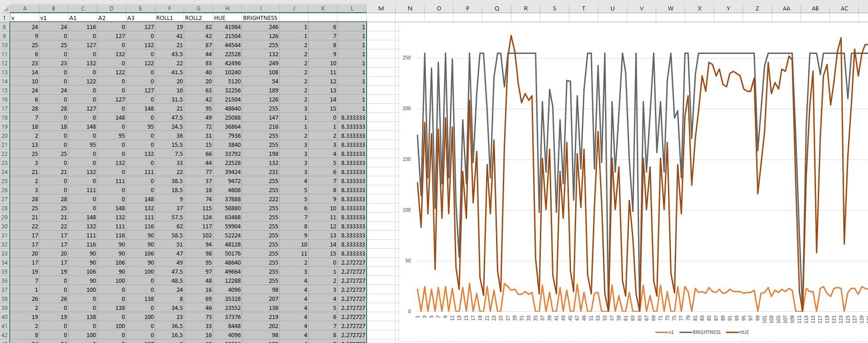Select column A header
Image resolution: width=868 pixels, height=343 pixels.
click(x=24, y=8)
